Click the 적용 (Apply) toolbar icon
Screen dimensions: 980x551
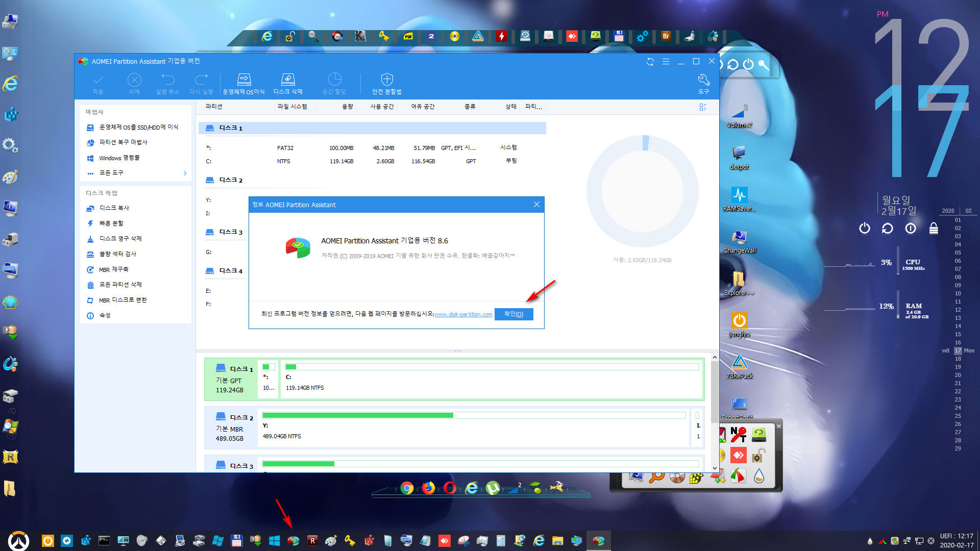(98, 84)
